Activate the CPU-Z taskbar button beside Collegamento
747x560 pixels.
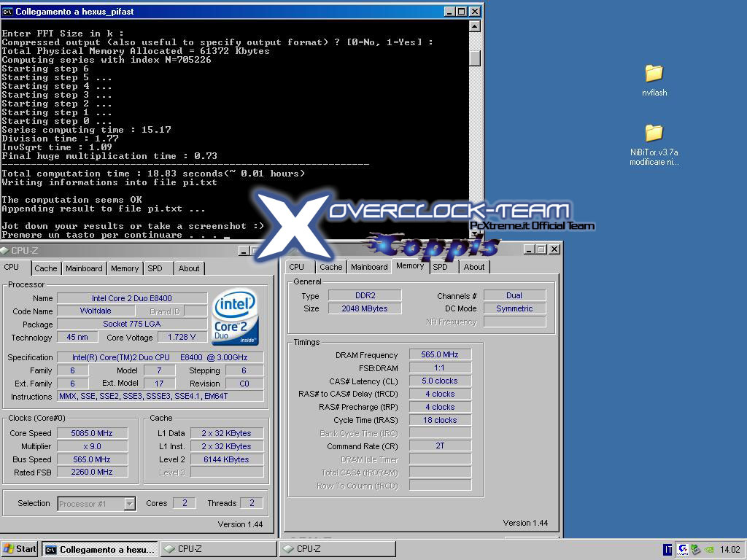point(219,549)
